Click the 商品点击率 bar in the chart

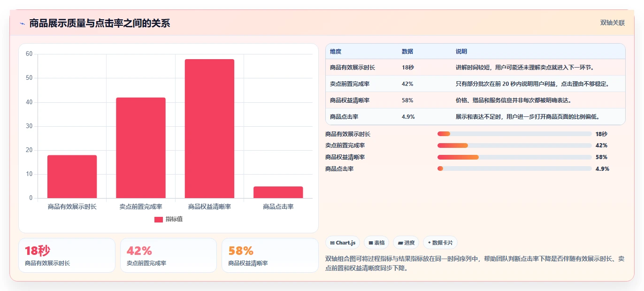pos(278,192)
